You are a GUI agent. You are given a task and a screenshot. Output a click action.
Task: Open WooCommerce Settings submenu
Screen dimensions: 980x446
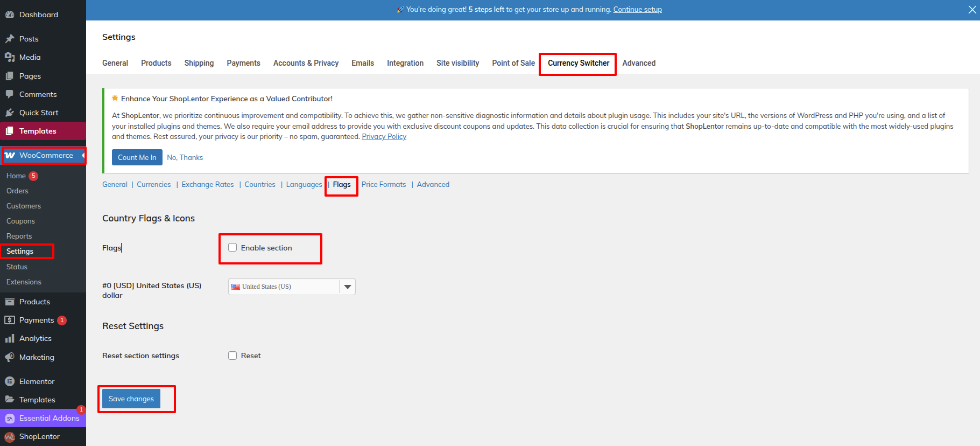pyautogui.click(x=20, y=251)
